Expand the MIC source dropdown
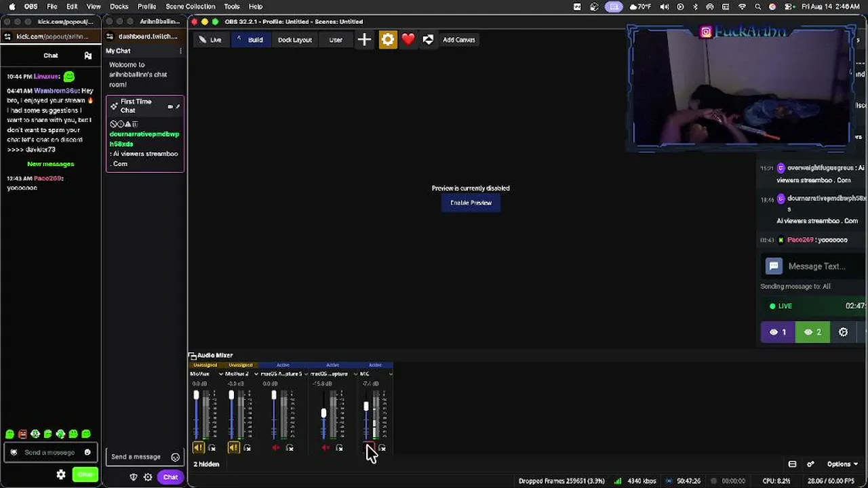The width and height of the screenshot is (868, 488). point(391,374)
